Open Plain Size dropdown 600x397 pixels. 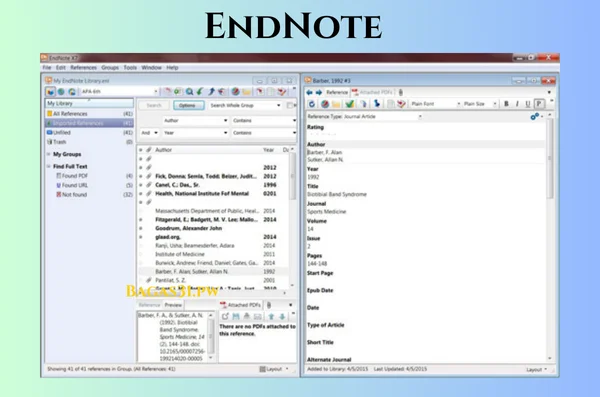tap(479, 104)
